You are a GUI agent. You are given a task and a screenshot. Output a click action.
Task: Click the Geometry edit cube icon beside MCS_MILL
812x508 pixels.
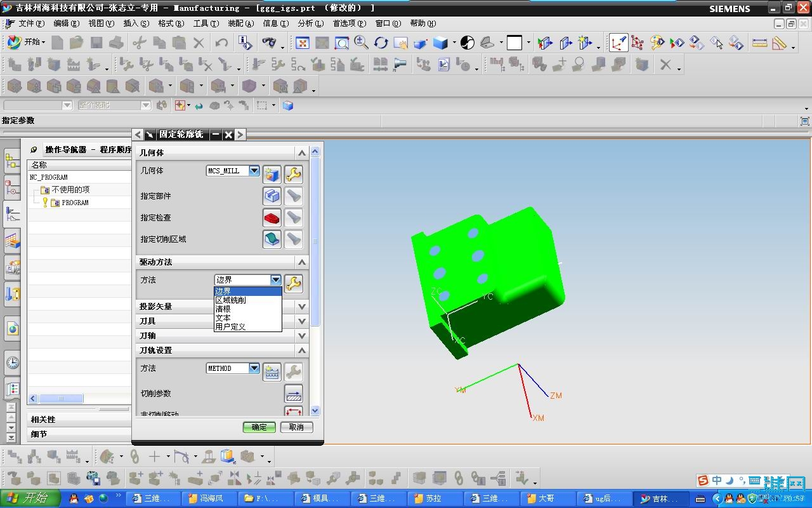(272, 174)
